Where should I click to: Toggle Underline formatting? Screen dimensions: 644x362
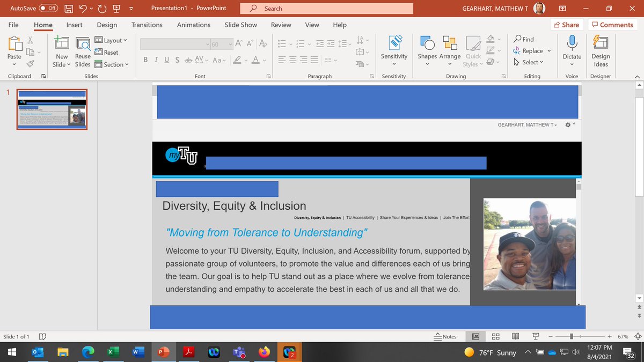click(166, 60)
